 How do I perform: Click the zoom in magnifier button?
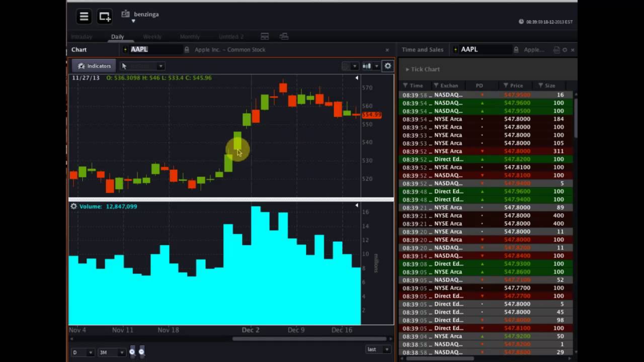[132, 352]
